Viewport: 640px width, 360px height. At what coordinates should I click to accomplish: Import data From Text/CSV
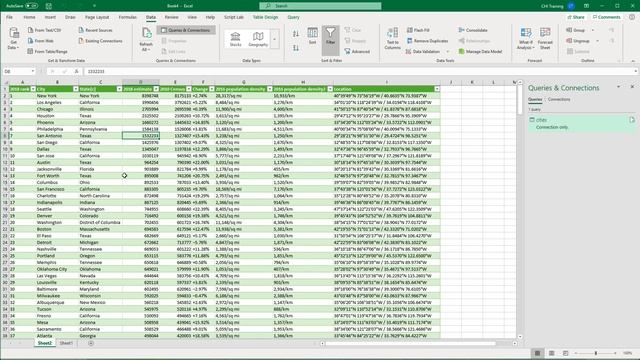[44, 30]
